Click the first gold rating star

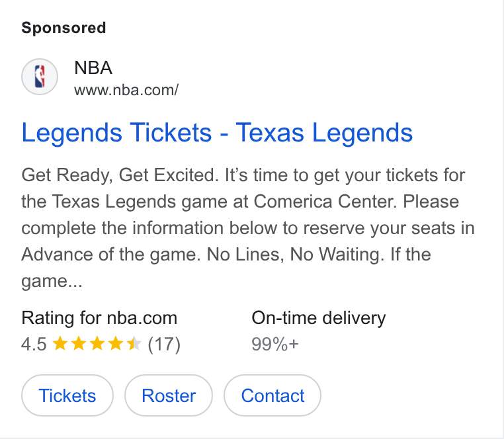(x=60, y=343)
